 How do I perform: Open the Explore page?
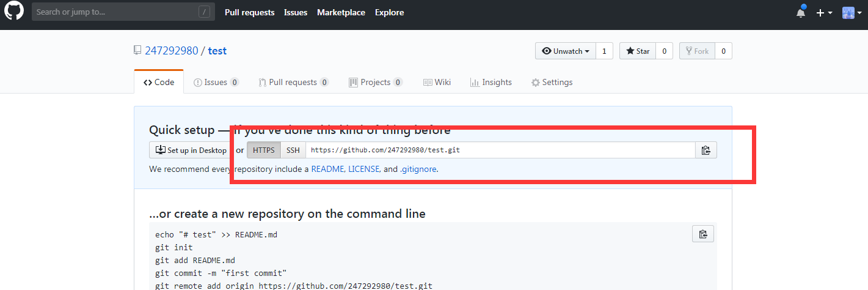pyautogui.click(x=389, y=12)
